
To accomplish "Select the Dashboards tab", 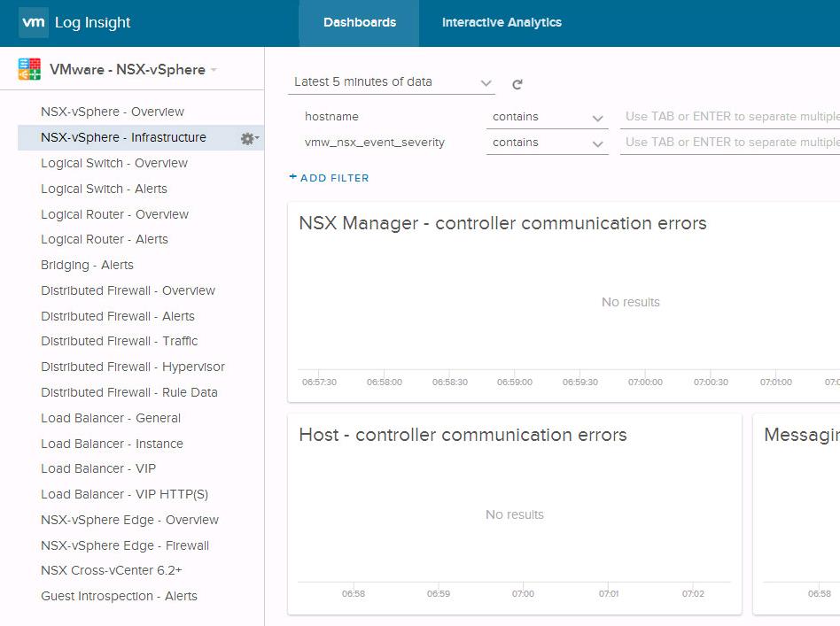I will coord(359,23).
